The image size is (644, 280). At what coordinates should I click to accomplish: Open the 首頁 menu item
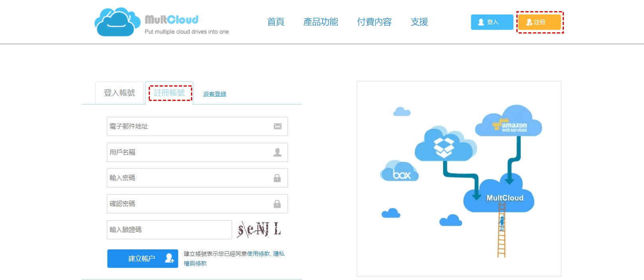(x=276, y=22)
